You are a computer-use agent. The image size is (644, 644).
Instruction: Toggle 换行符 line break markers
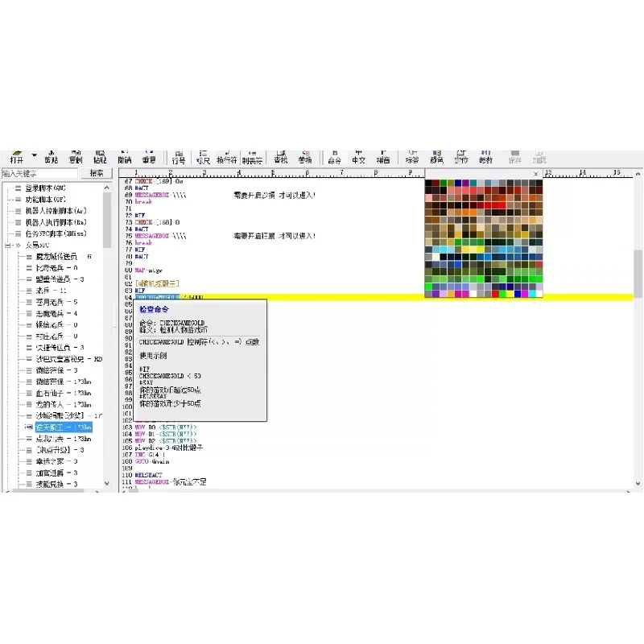(x=227, y=158)
